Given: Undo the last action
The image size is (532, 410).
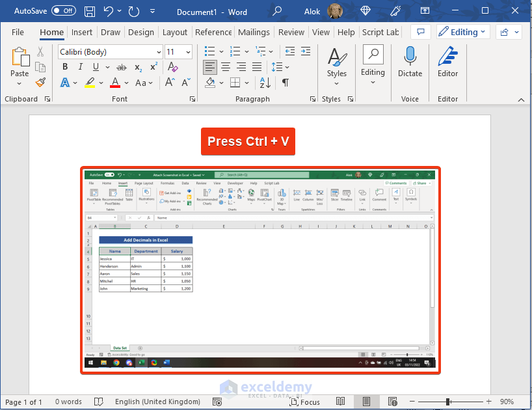Looking at the screenshot, I should [x=109, y=11].
